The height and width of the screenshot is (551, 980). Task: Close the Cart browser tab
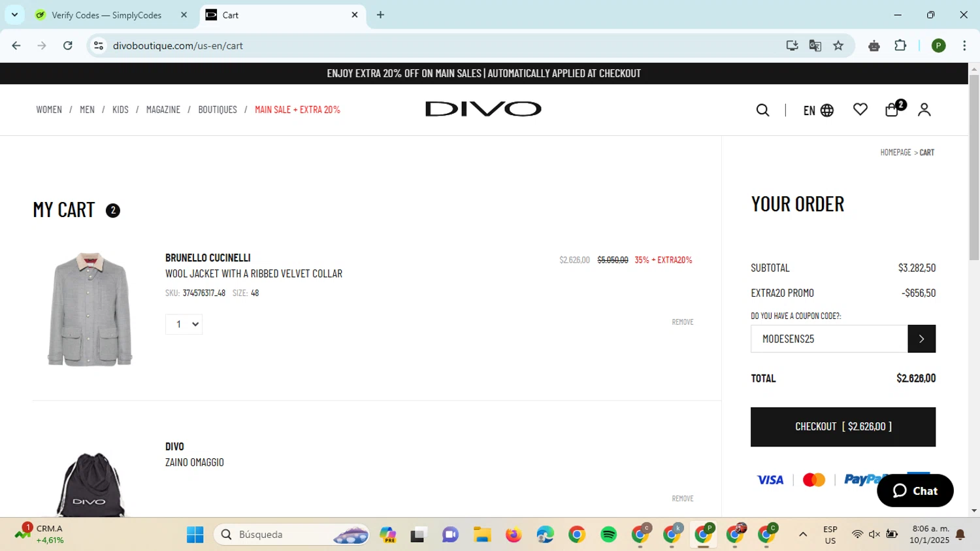pyautogui.click(x=355, y=14)
